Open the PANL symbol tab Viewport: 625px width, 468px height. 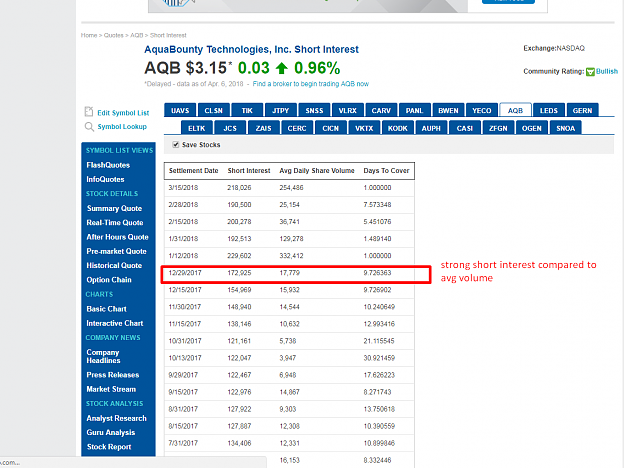pyautogui.click(x=415, y=110)
